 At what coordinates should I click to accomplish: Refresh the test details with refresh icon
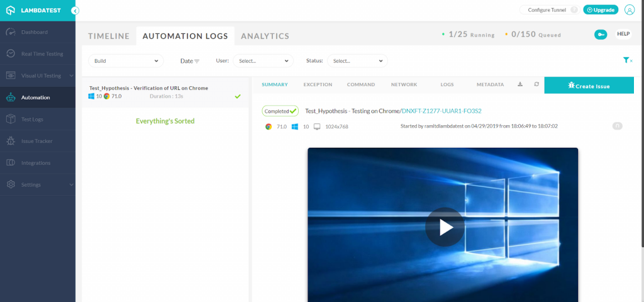click(536, 84)
